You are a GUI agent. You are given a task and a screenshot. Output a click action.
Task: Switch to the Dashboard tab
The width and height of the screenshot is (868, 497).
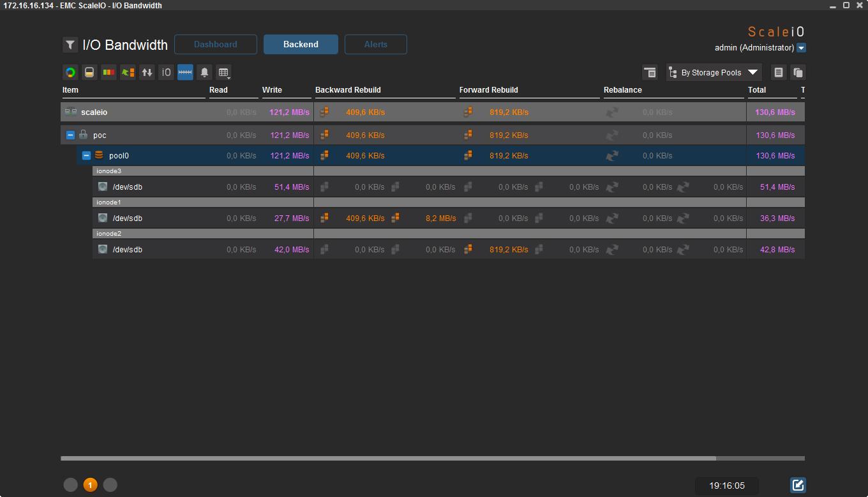click(x=216, y=44)
